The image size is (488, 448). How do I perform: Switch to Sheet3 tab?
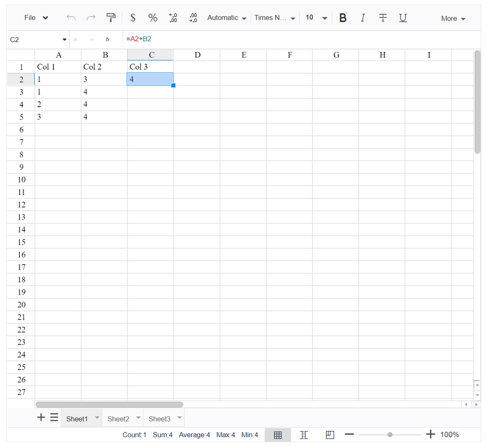coord(159,419)
